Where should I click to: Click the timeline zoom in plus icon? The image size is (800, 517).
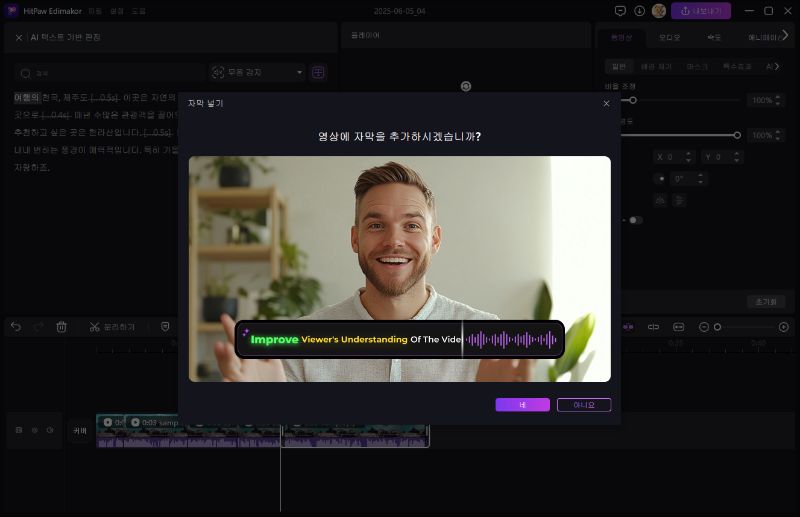pos(783,327)
